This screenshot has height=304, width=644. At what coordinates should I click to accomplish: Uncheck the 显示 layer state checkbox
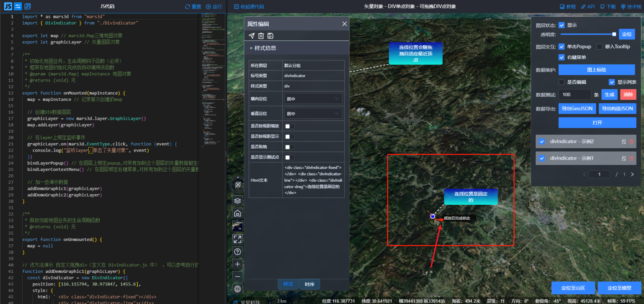[562, 25]
